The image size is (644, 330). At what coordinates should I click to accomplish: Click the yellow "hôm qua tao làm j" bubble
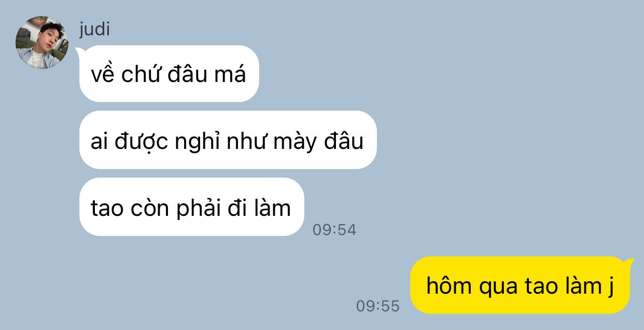520,285
